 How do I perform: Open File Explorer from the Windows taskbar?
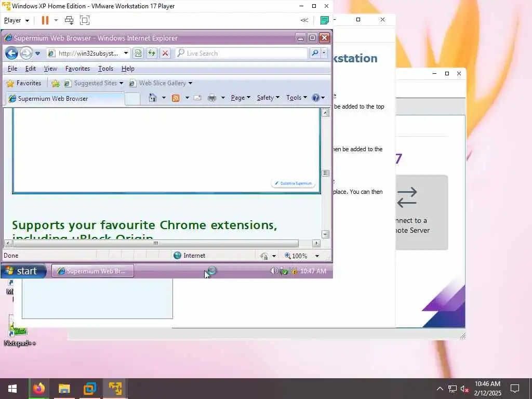64,389
